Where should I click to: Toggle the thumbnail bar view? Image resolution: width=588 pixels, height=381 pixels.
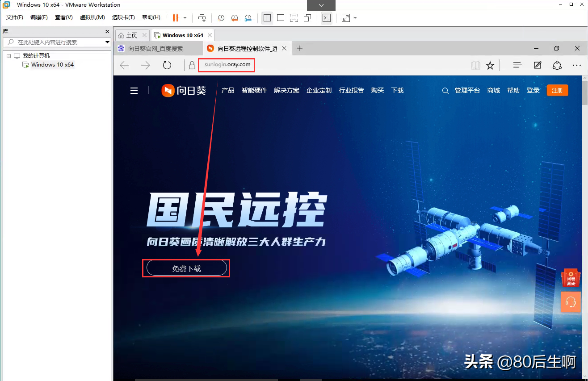pos(281,18)
